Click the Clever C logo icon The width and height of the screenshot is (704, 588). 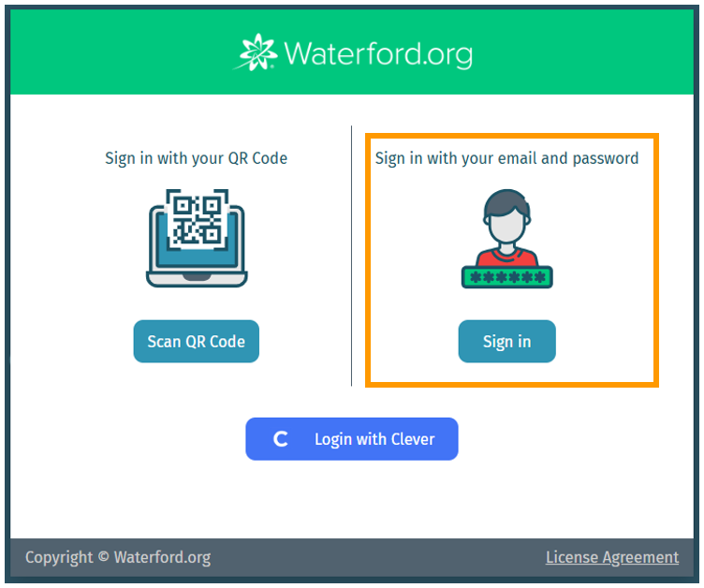pyautogui.click(x=281, y=439)
